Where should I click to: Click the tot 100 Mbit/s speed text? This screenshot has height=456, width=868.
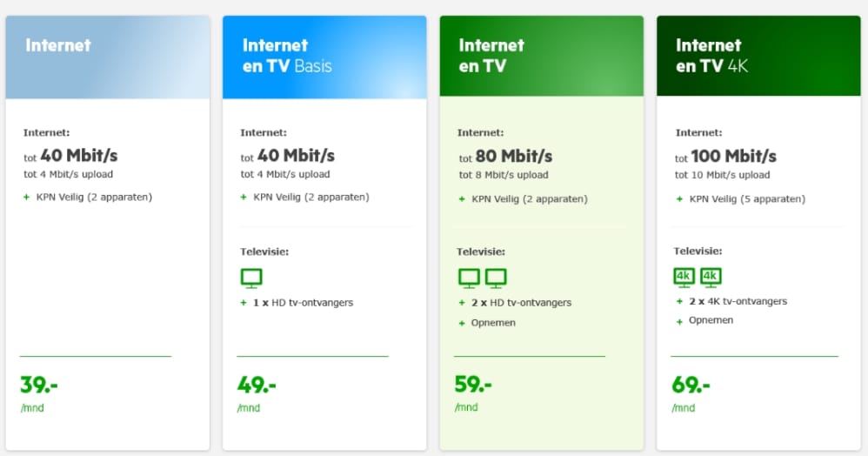tap(725, 158)
